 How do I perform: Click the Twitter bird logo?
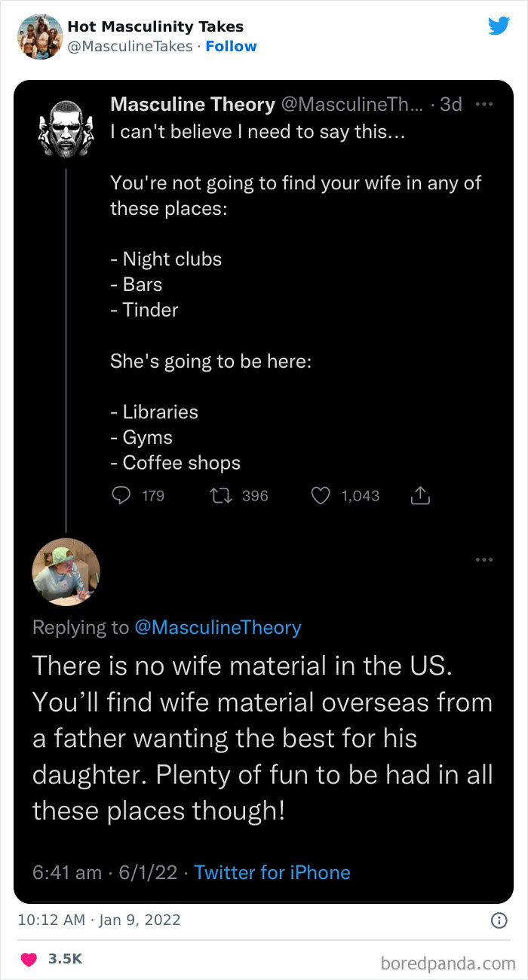(x=499, y=26)
